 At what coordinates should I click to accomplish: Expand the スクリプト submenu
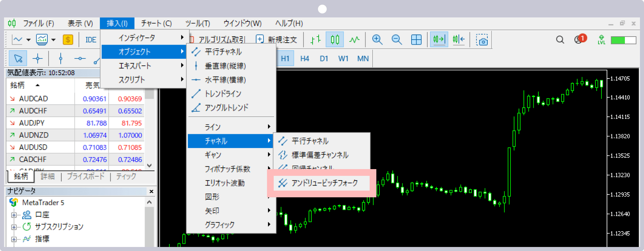click(144, 80)
